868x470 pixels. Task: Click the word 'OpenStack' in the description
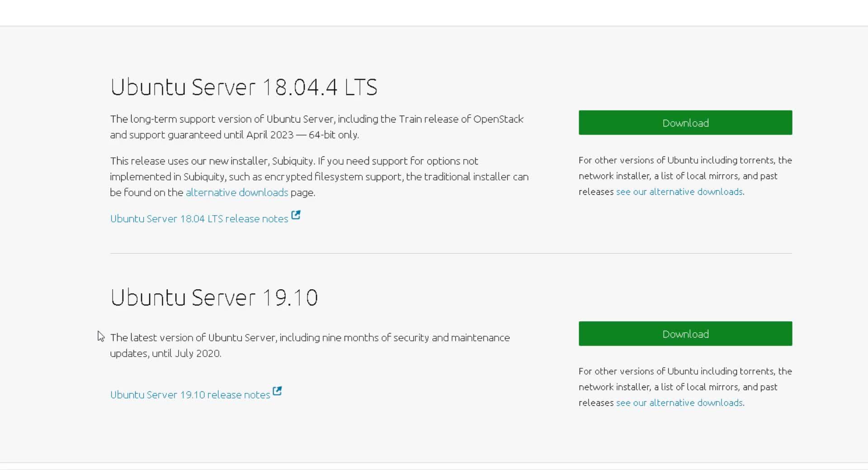pyautogui.click(x=498, y=119)
